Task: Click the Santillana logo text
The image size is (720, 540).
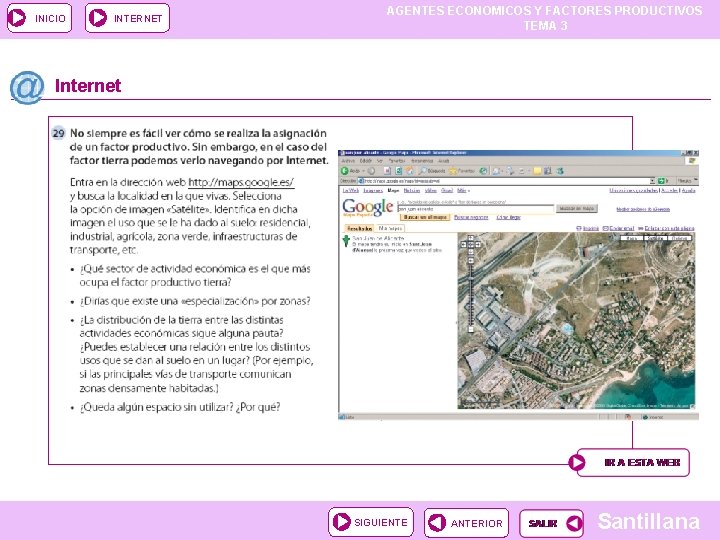Action: pyautogui.click(x=649, y=522)
